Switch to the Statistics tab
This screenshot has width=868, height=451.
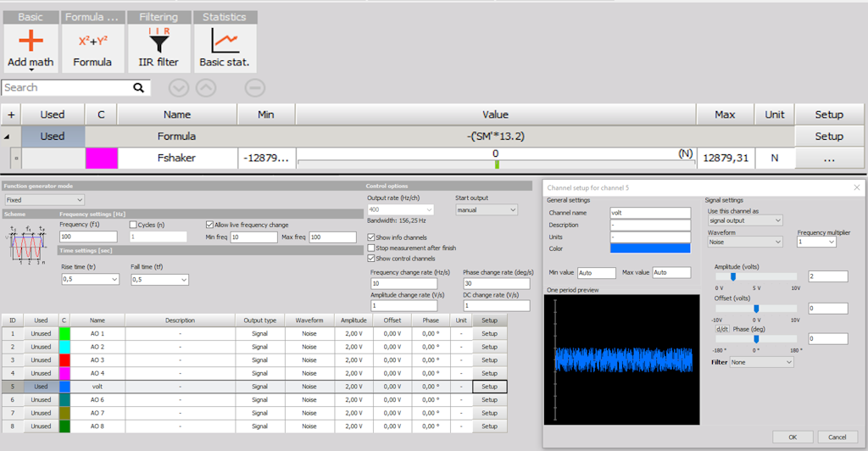coord(224,17)
